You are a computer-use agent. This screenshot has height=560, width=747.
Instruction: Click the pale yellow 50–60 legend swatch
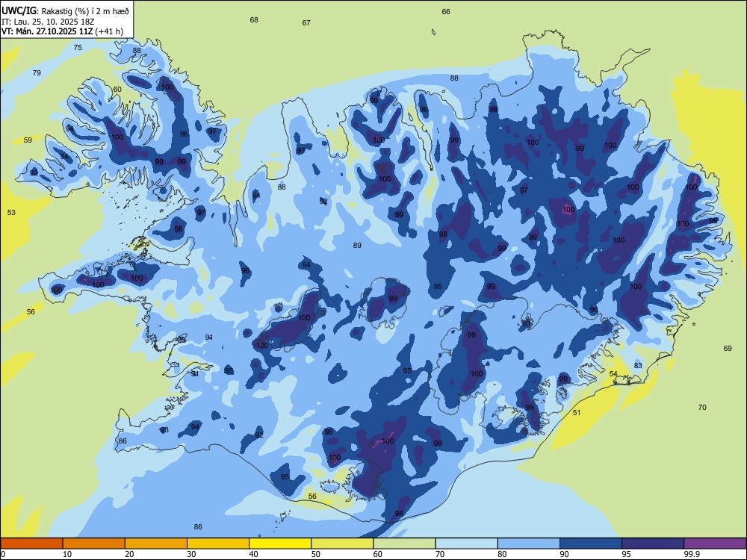(342, 544)
